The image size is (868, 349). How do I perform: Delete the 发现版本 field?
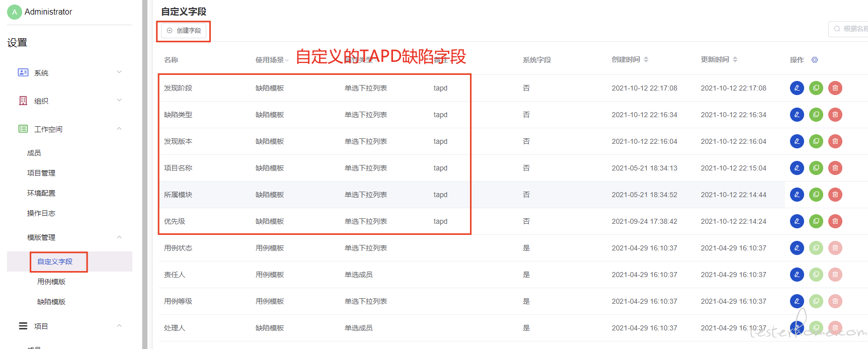point(835,141)
